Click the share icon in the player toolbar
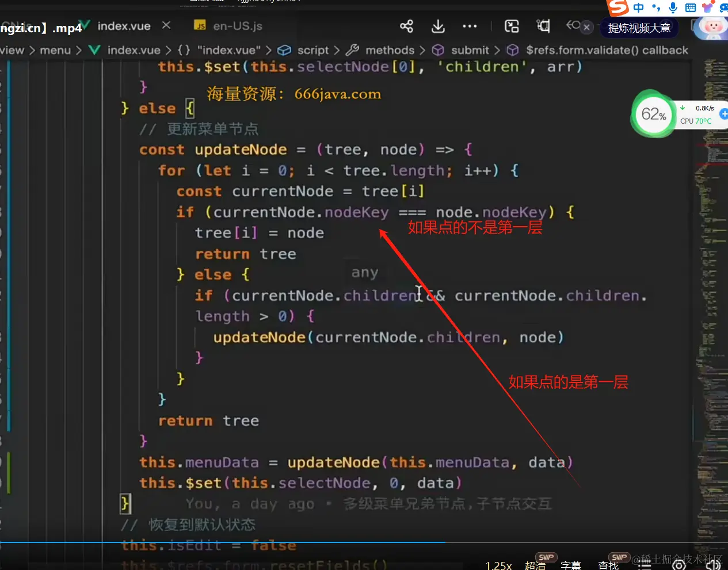 (406, 26)
